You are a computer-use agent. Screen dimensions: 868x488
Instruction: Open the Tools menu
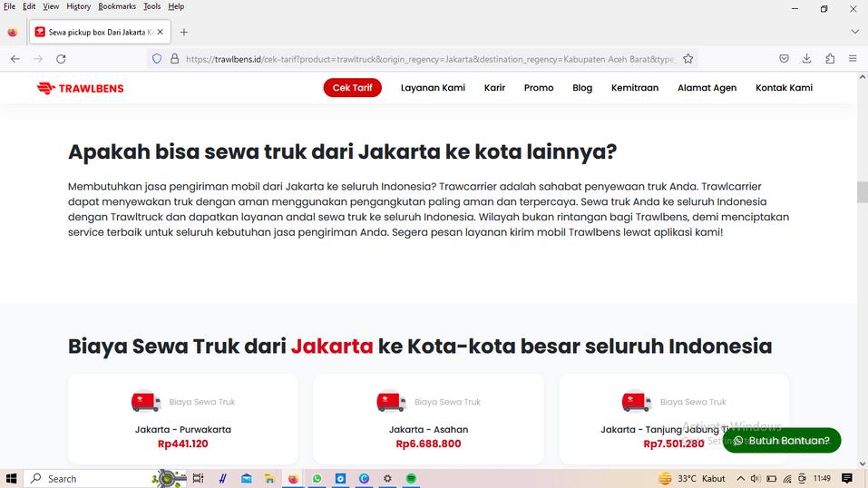[x=151, y=6]
